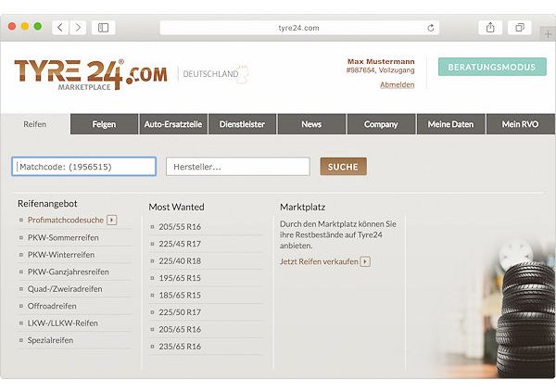Toggle the Safari sidebar icon
This screenshot has width=556, height=392.
click(103, 27)
